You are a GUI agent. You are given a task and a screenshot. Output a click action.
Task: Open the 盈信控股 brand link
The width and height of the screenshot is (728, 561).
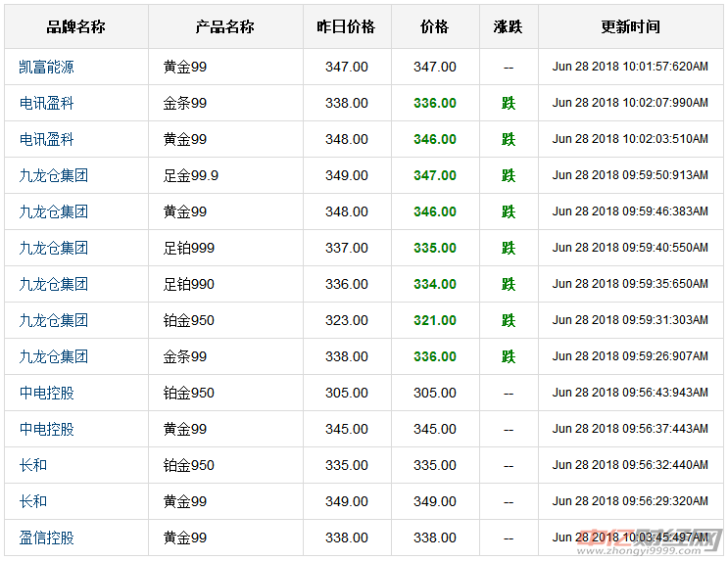pyautogui.click(x=46, y=538)
